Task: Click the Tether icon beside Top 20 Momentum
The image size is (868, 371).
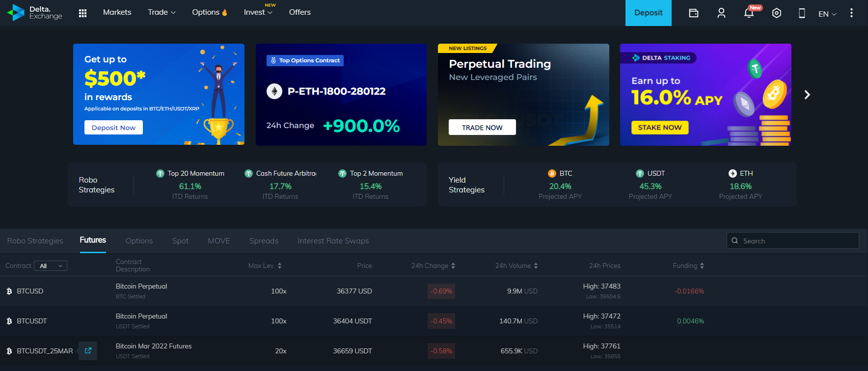Action: pos(160,173)
